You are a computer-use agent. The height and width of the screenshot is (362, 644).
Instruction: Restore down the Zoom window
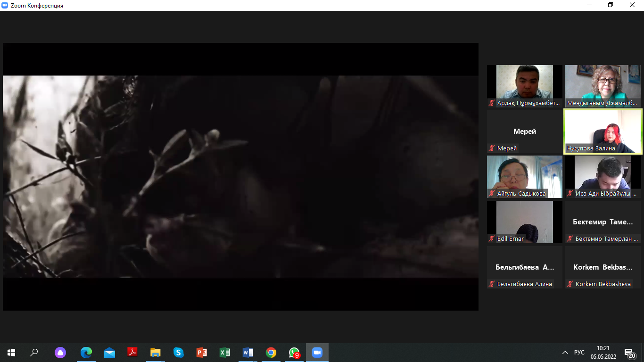(611, 5)
